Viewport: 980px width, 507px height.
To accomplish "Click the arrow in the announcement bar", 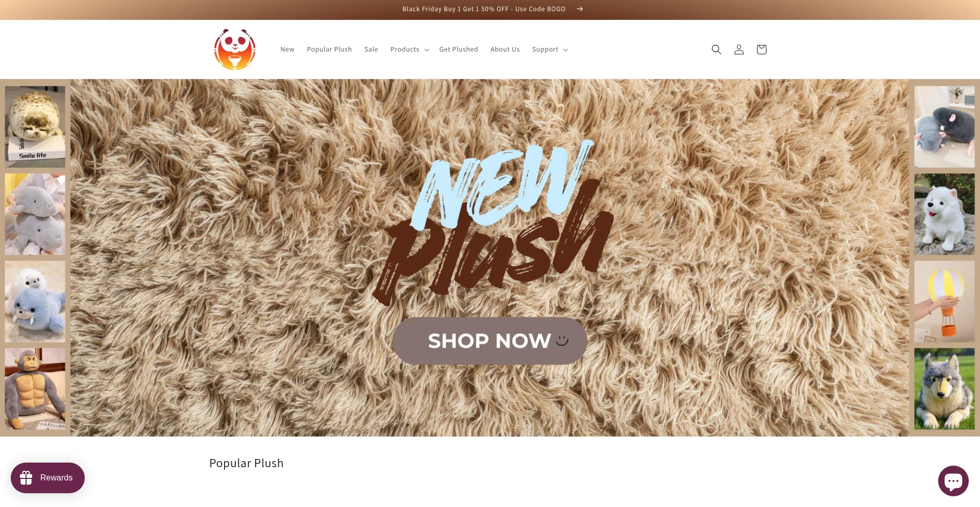I will pos(580,9).
